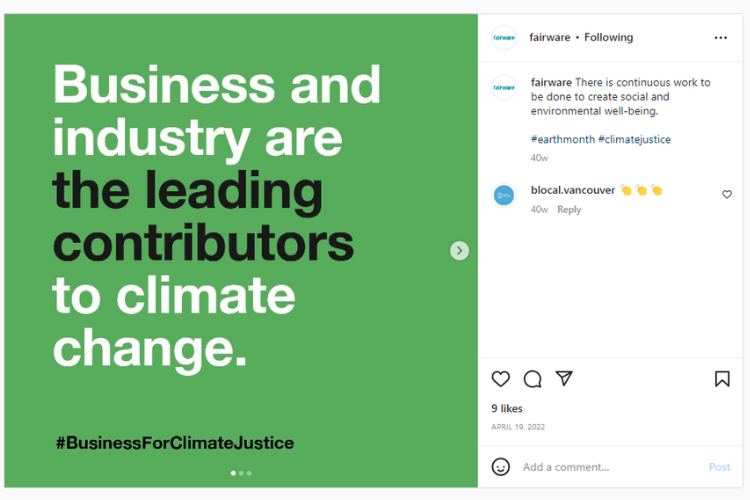
Task: Click the Following button
Action: tap(608, 37)
